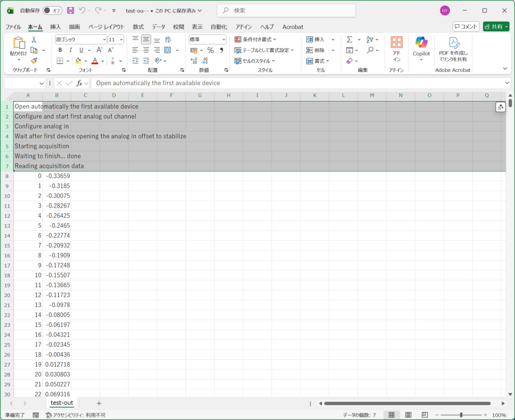Click the Save floppy disk icon
This screenshot has width=515, height=420.
(70, 10)
